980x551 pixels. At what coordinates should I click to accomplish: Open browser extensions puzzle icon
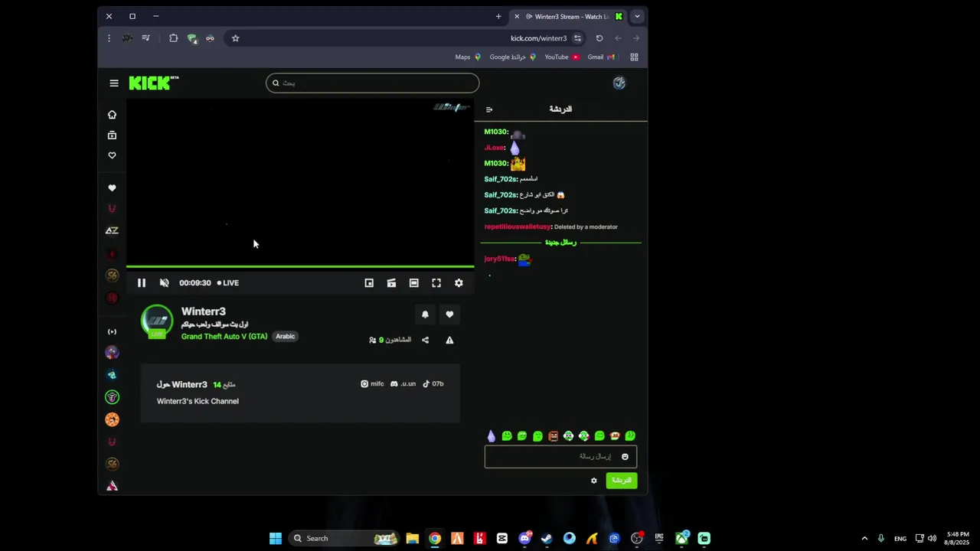[174, 38]
